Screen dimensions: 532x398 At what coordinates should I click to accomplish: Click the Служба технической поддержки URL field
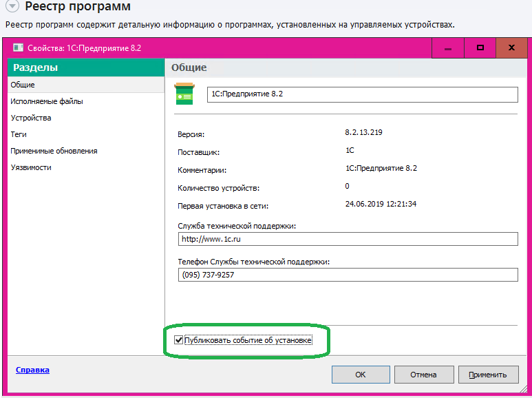(348, 239)
